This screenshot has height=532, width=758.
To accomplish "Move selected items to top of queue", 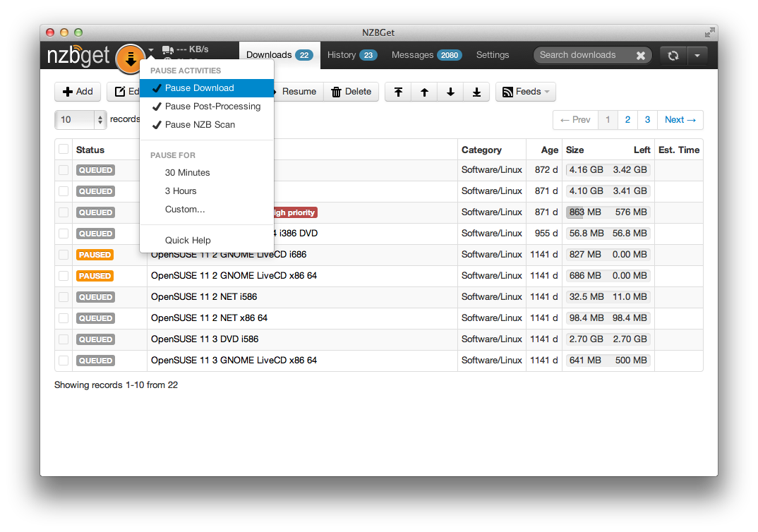I will (x=398, y=92).
